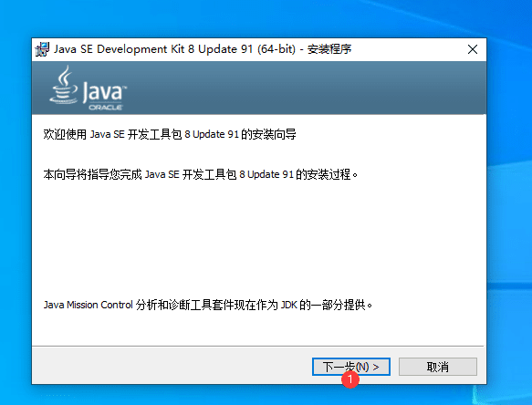This screenshot has width=532, height=405.
Task: Close the Java SE installer window
Action: click(x=473, y=49)
